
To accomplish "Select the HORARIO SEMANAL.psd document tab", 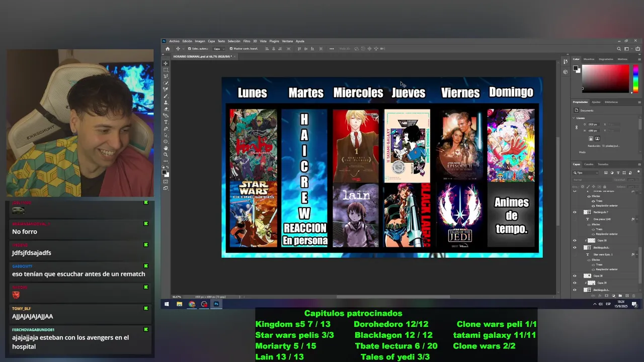I will [x=202, y=56].
